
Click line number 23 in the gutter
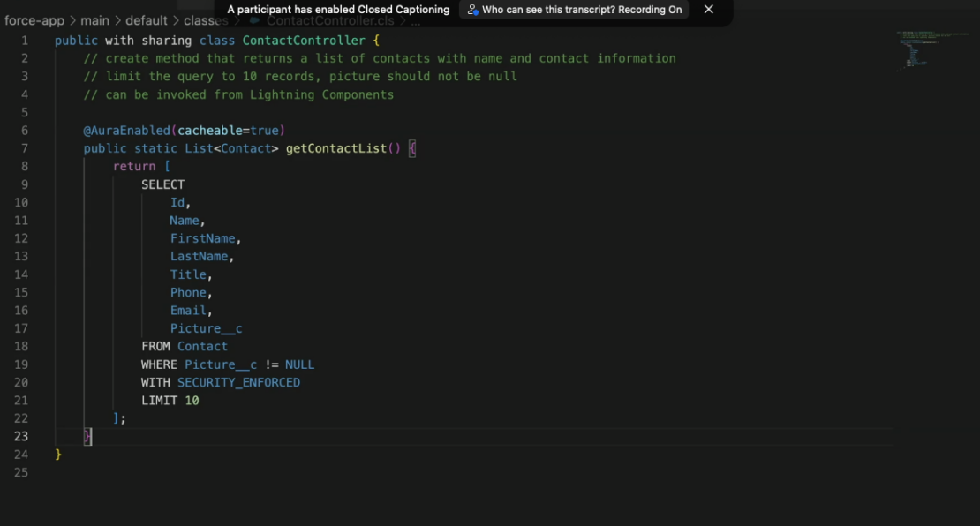point(20,436)
